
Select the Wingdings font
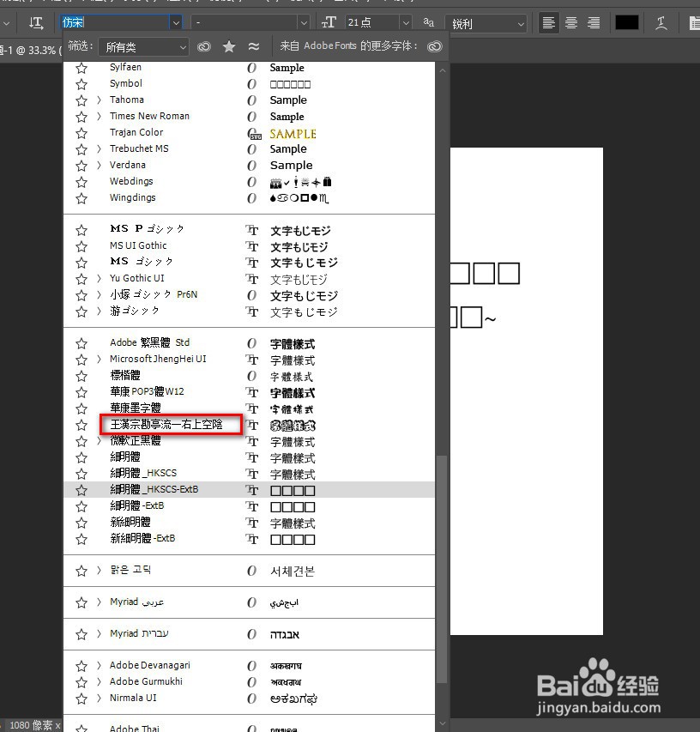point(132,198)
